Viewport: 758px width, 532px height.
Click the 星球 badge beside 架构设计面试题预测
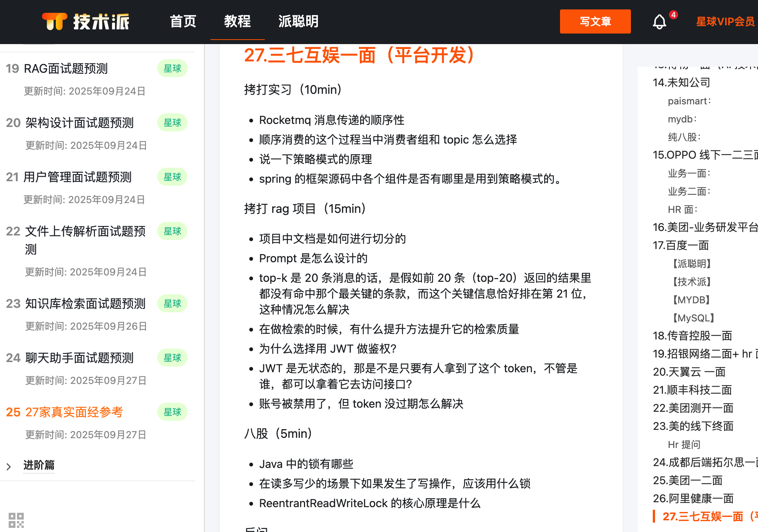click(172, 123)
